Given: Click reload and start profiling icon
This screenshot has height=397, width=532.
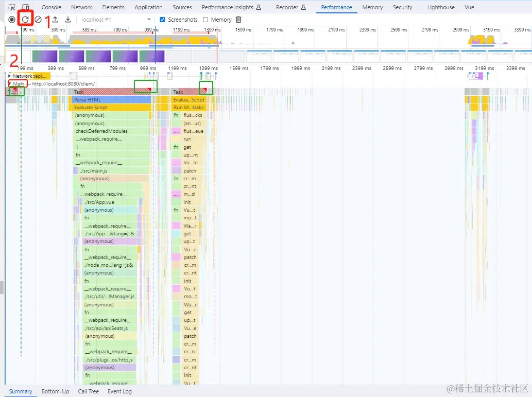Looking at the screenshot, I should click(25, 20).
